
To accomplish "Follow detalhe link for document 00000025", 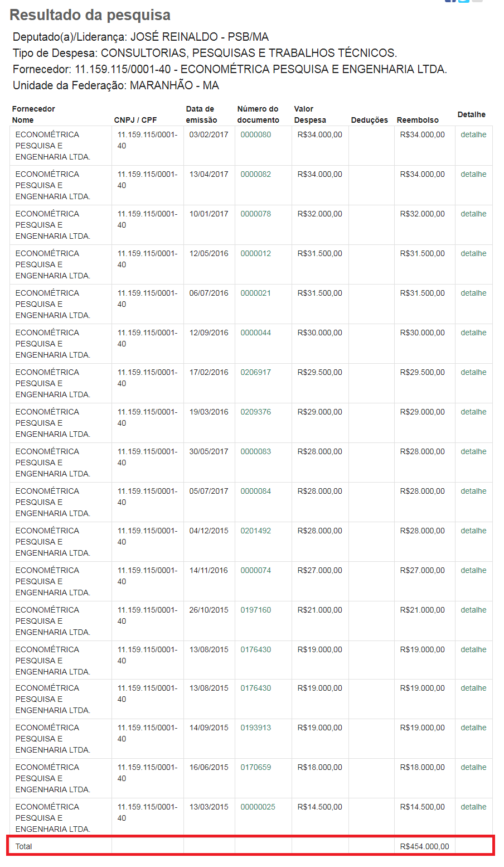I will [473, 807].
